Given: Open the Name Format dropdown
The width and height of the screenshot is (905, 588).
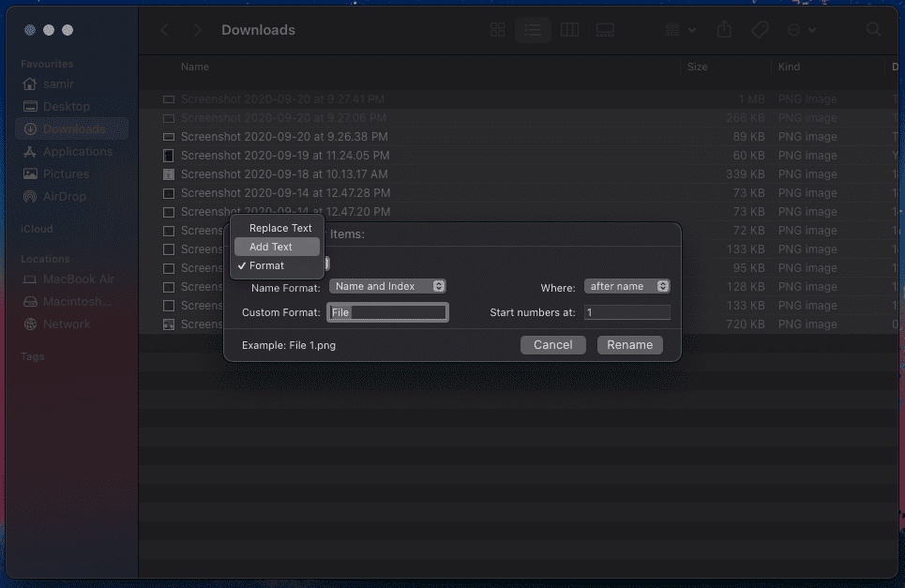Looking at the screenshot, I should [387, 286].
